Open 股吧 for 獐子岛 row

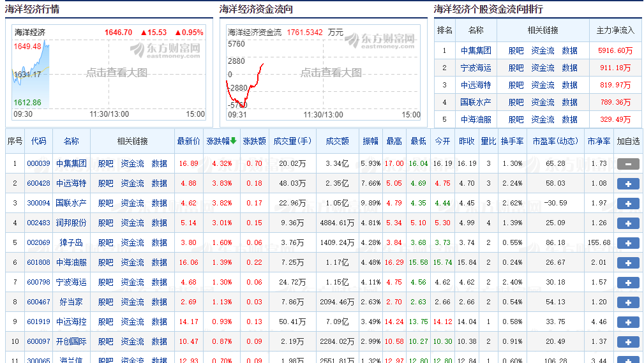(x=105, y=242)
